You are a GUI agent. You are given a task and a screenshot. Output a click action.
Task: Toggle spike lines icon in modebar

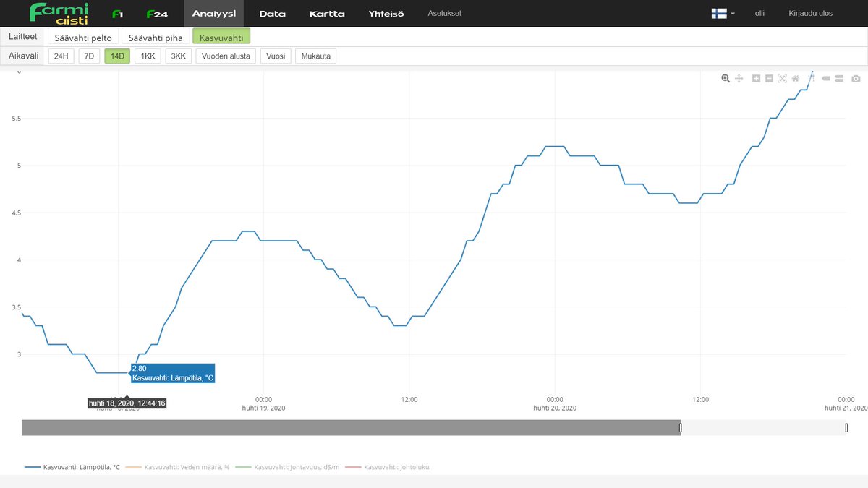tap(812, 78)
